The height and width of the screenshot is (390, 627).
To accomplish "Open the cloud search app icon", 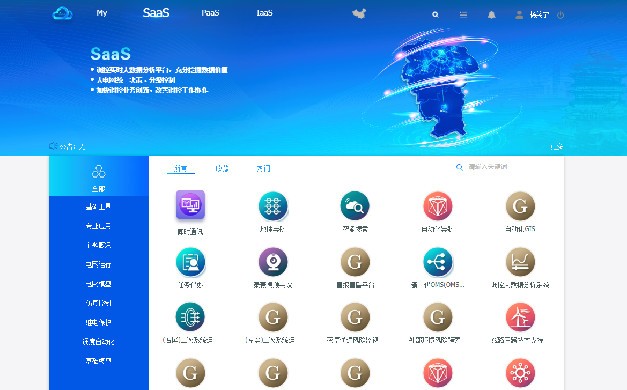I will pos(355,206).
